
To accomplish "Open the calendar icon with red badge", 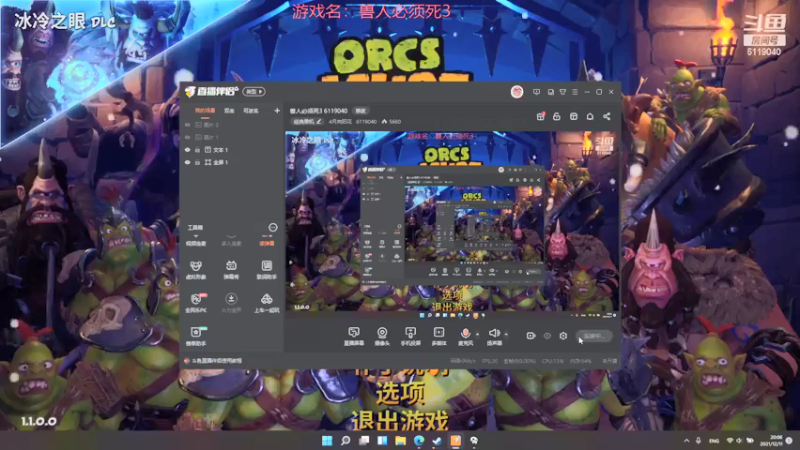I will coord(541,116).
